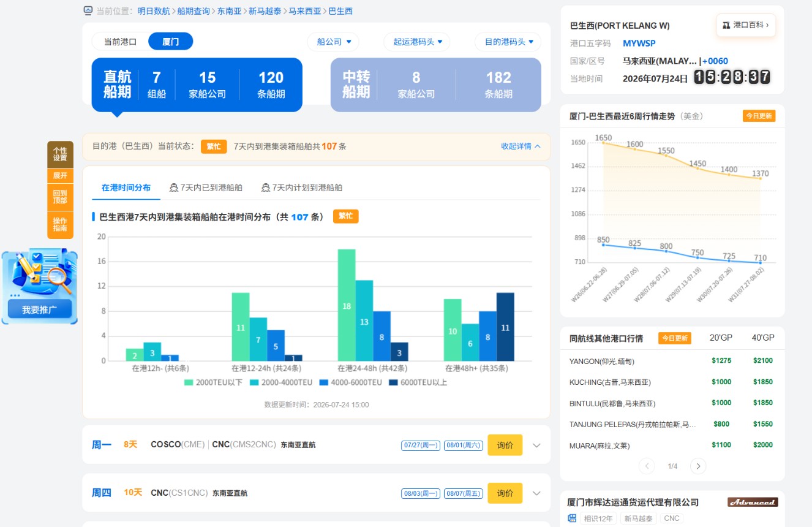This screenshot has height=527, width=812.
Task: Click 今日更新 badge beside 同航线其他港口行情
Action: (675, 338)
